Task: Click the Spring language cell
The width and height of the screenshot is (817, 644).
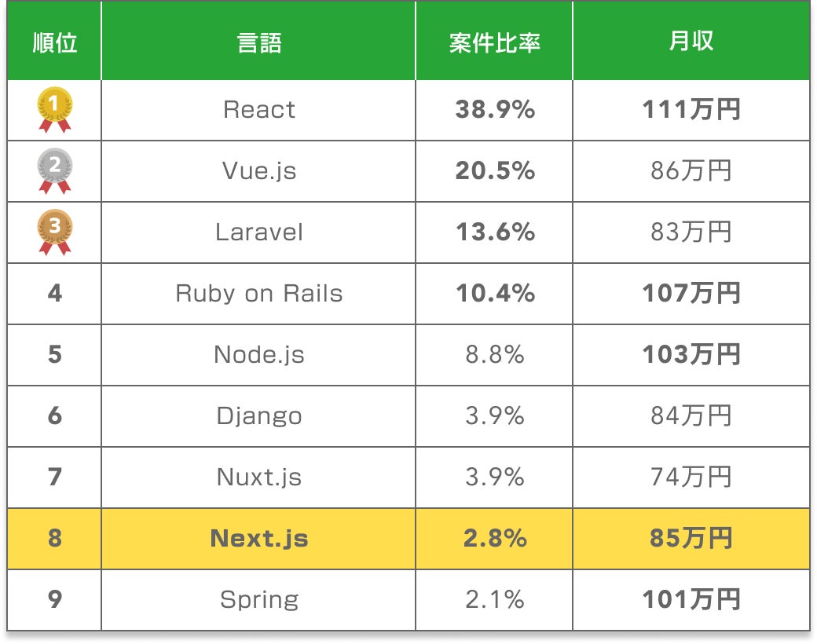Action: [x=259, y=600]
